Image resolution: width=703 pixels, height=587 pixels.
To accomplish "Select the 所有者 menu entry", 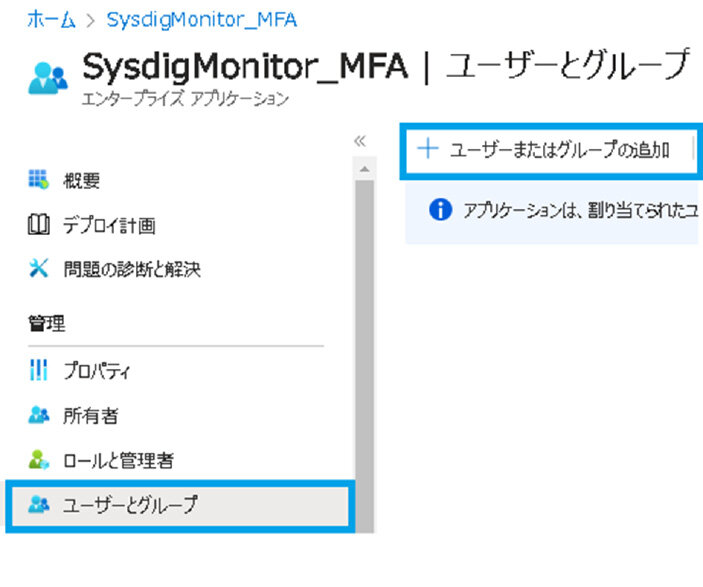I will click(90, 416).
